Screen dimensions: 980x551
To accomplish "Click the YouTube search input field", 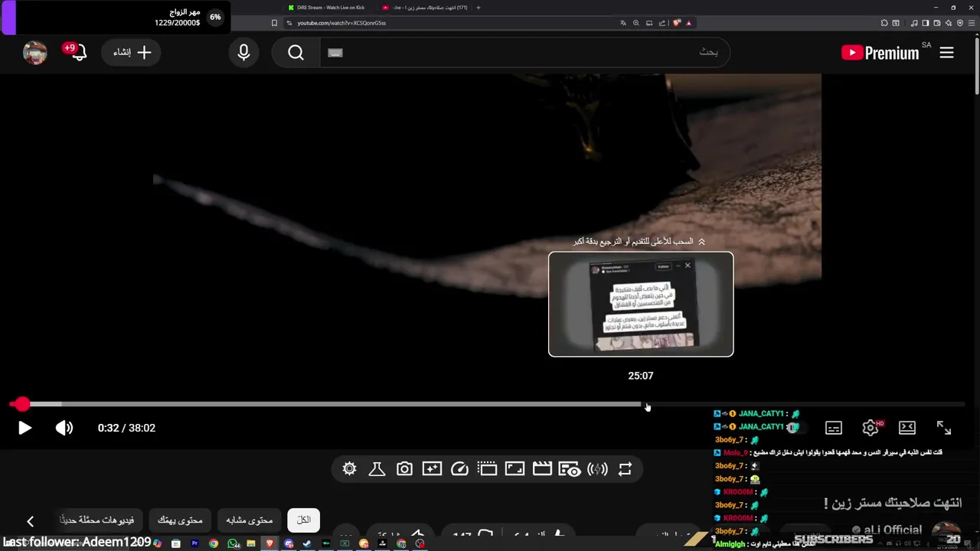I will pos(524,52).
